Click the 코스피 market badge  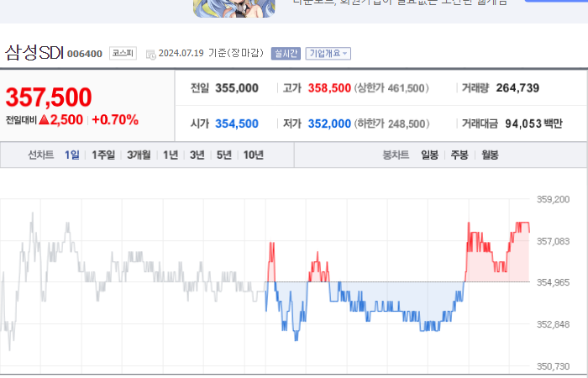[123, 53]
